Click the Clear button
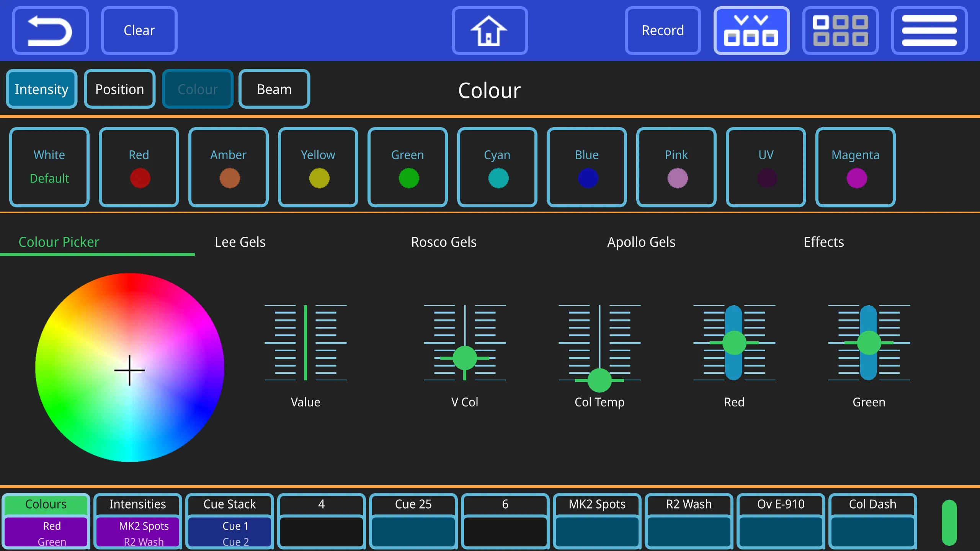The width and height of the screenshot is (980, 551). tap(139, 30)
